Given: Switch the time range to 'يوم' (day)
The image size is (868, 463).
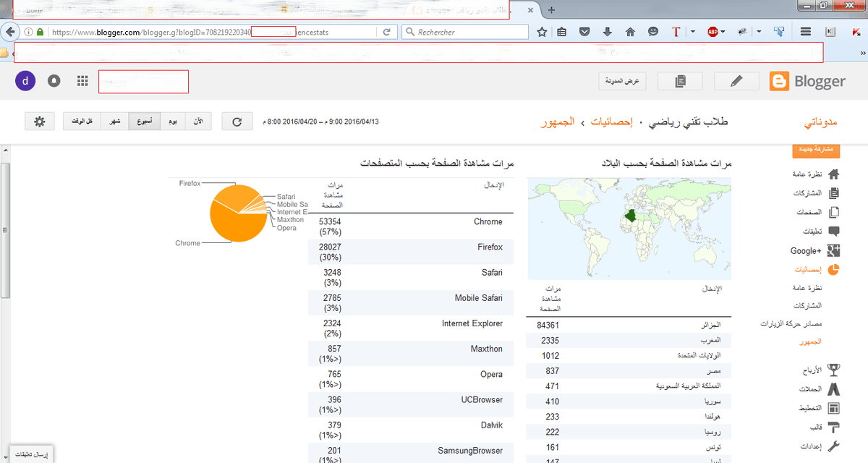Looking at the screenshot, I should click(174, 122).
